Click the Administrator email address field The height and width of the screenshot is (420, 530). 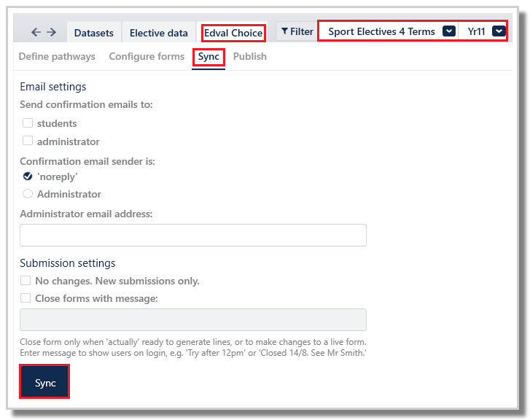(193, 235)
